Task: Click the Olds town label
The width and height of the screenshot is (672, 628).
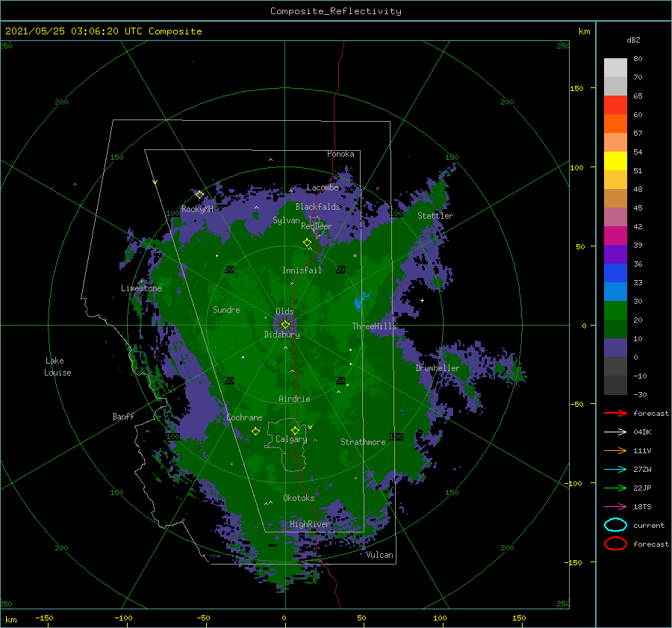Action: pyautogui.click(x=284, y=311)
